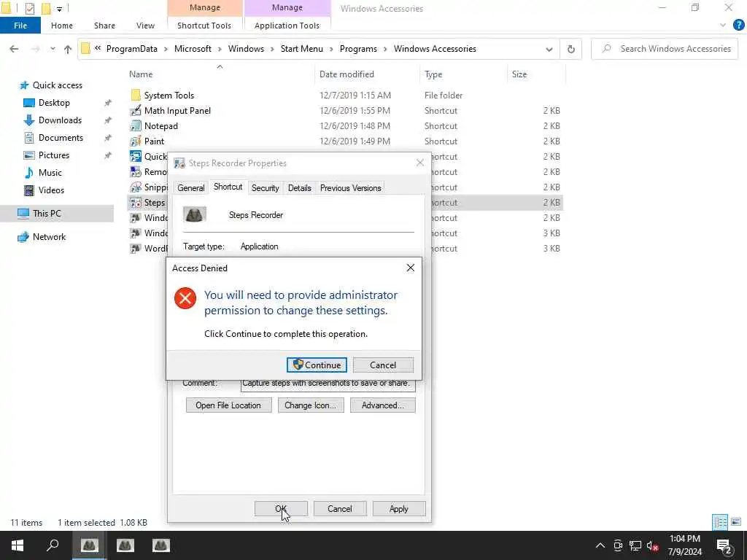Open the View ribbon tab
747x560 pixels.
(145, 26)
